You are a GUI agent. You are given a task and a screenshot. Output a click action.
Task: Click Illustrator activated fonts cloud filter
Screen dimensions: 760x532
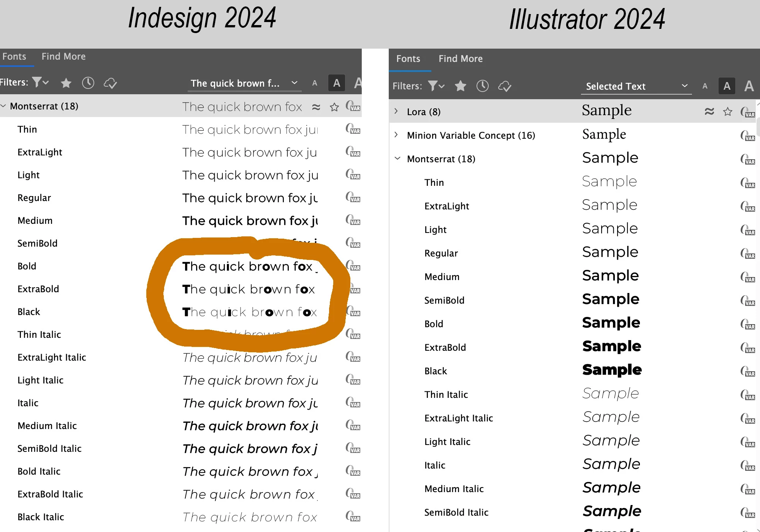505,86
